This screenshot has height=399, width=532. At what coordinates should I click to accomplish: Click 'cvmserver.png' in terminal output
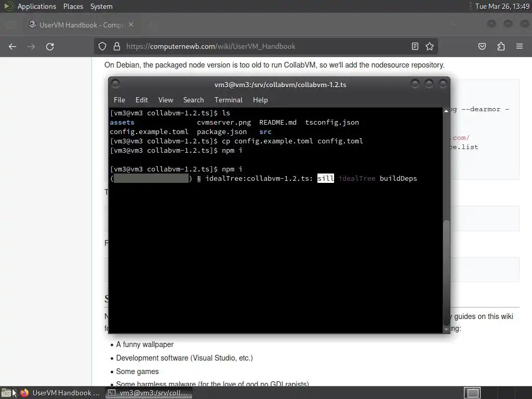(224, 123)
